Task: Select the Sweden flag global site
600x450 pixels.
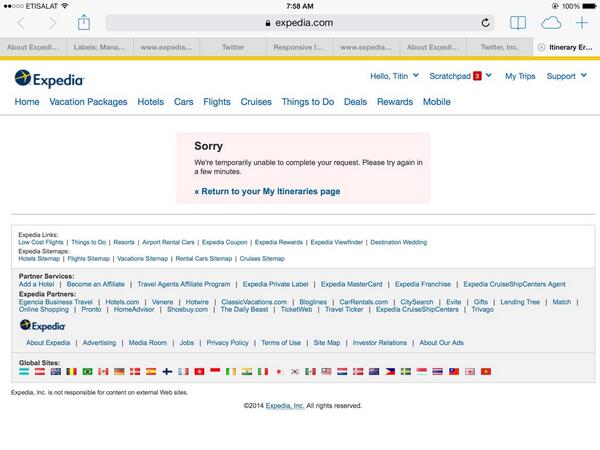Action: [x=406, y=372]
